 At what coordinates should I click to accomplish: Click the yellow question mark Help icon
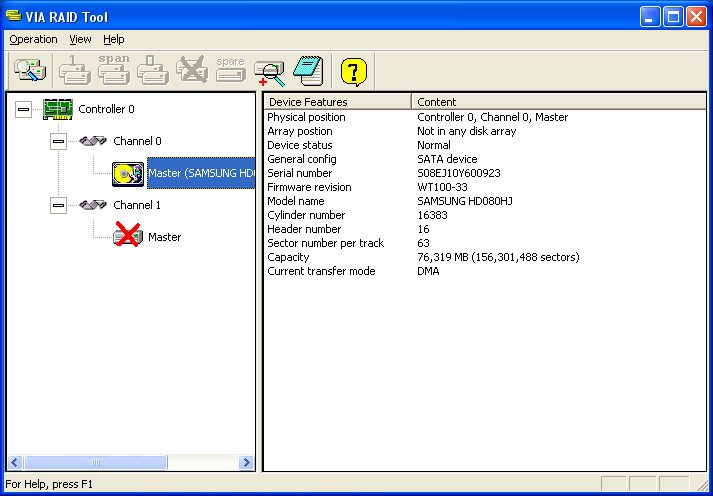pos(354,72)
